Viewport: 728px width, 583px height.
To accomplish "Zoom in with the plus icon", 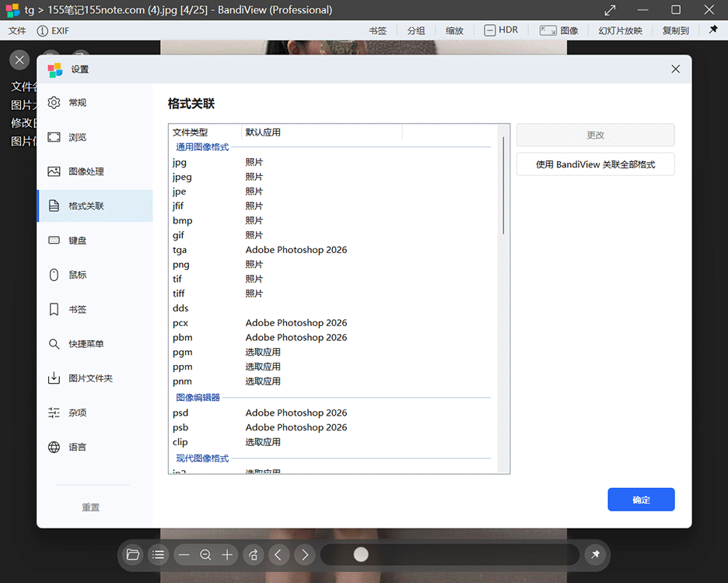I will (x=227, y=555).
